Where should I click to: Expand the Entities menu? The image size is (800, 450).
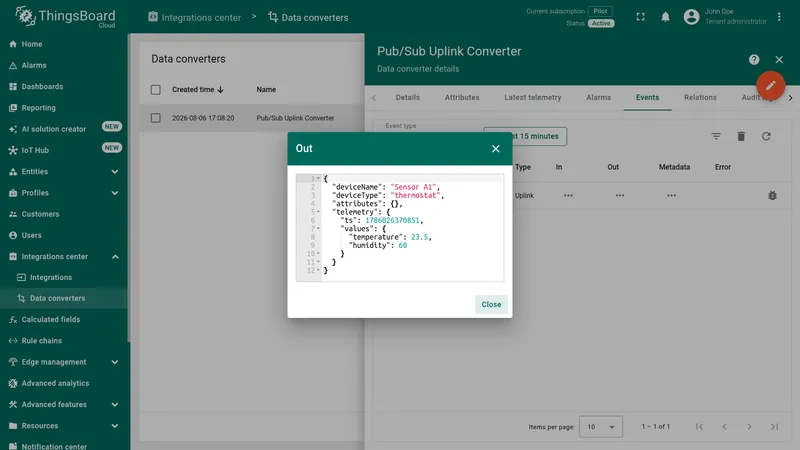click(x=115, y=171)
